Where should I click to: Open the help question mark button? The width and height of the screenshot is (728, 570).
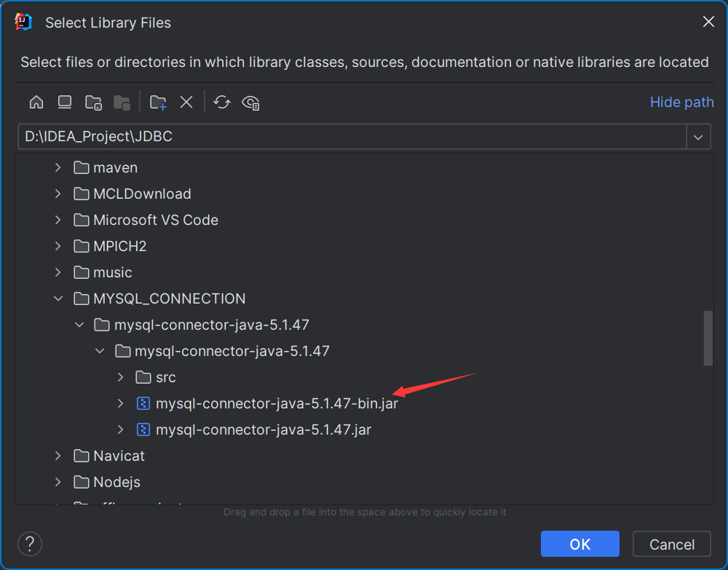[x=30, y=544]
